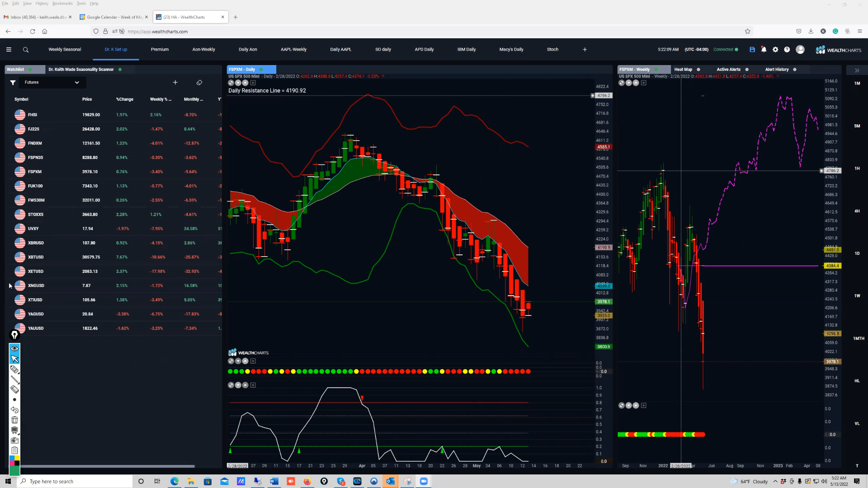868x488 pixels.
Task: Open the Stoch workspace tab
Action: [552, 50]
